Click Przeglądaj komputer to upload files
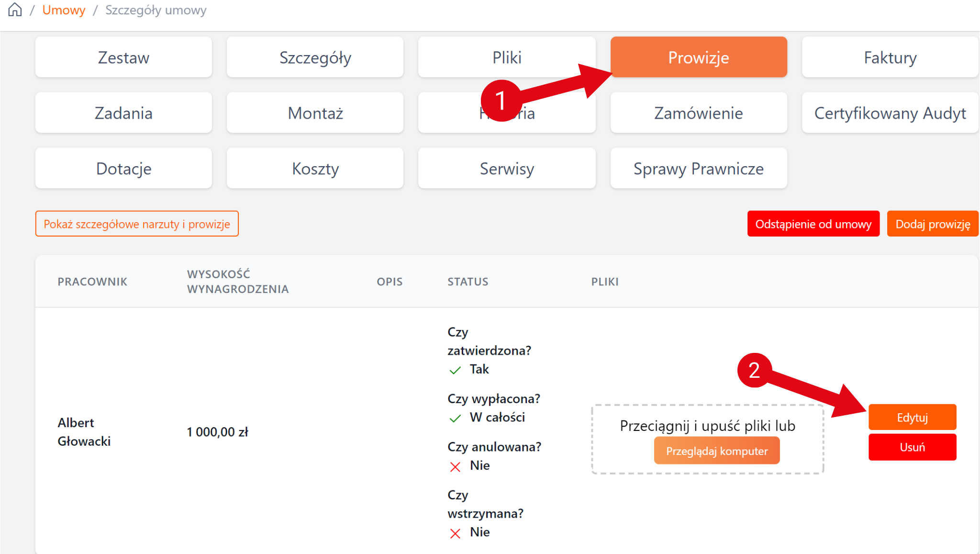Viewport: 980px width, 554px height. click(x=716, y=451)
